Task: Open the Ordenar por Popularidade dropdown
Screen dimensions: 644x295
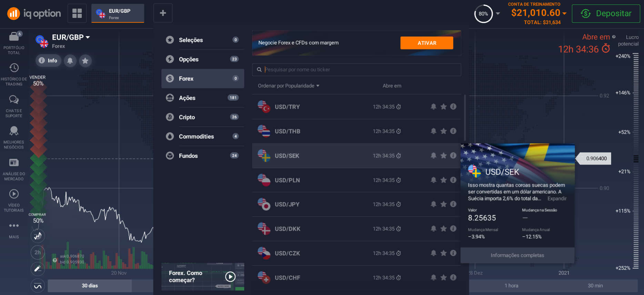Action: tap(289, 86)
